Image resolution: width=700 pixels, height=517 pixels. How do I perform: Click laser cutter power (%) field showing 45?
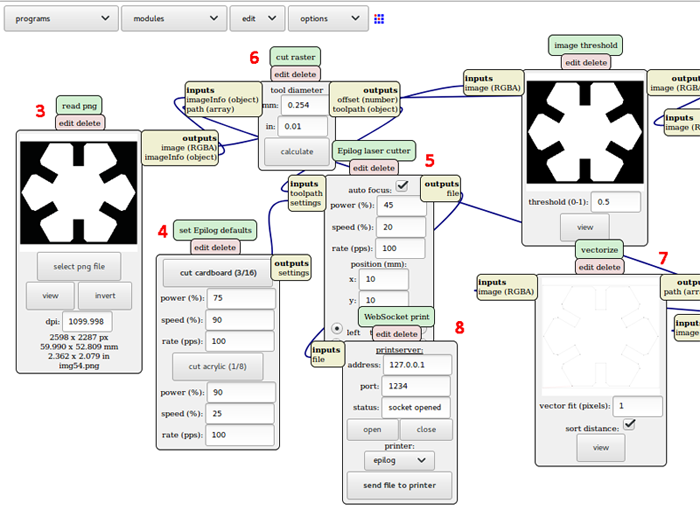(x=401, y=205)
